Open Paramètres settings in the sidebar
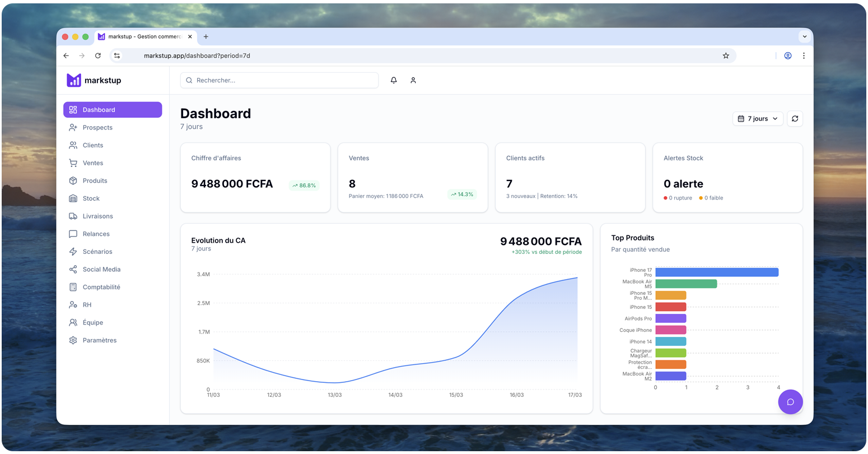Image resolution: width=868 pixels, height=454 pixels. click(x=100, y=340)
